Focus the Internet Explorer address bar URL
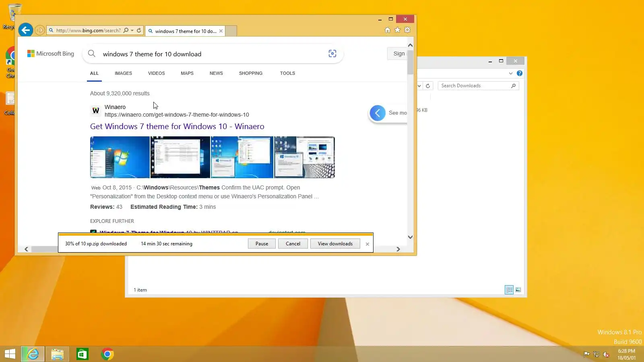This screenshot has height=362, width=644. click(88, 30)
